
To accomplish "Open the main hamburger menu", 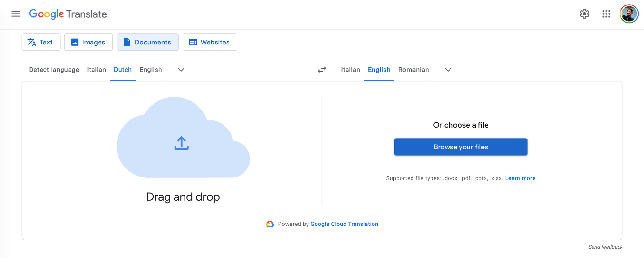I will click(15, 14).
